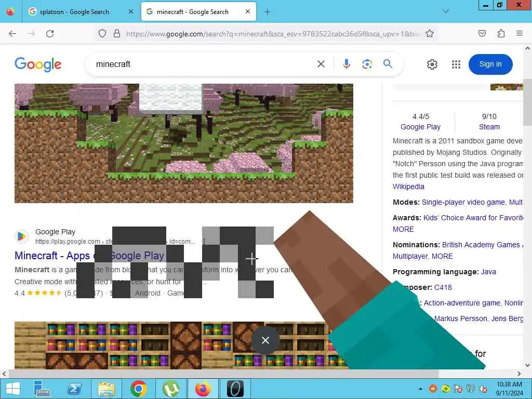Save page to Pocket
This screenshot has height=399, width=532.
(x=482, y=34)
